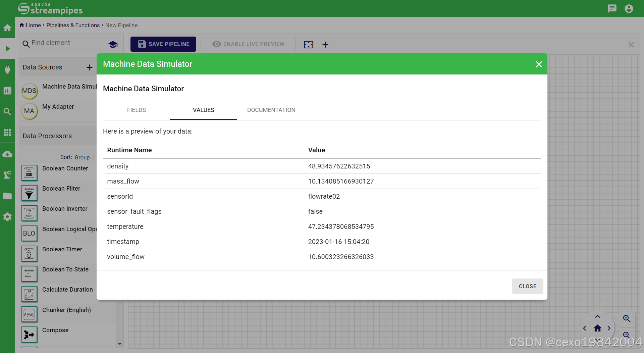
Task: Open the Pipelines play icon in the sidebar
Action: click(7, 49)
